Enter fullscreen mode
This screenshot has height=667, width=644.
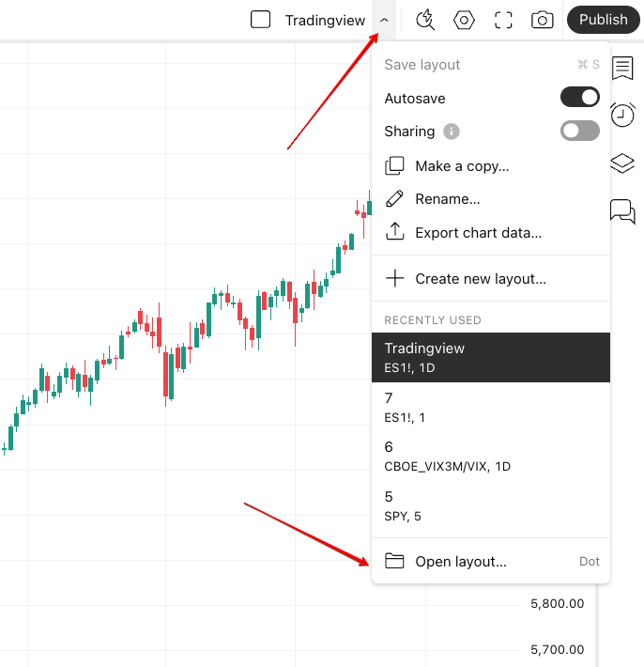[503, 20]
